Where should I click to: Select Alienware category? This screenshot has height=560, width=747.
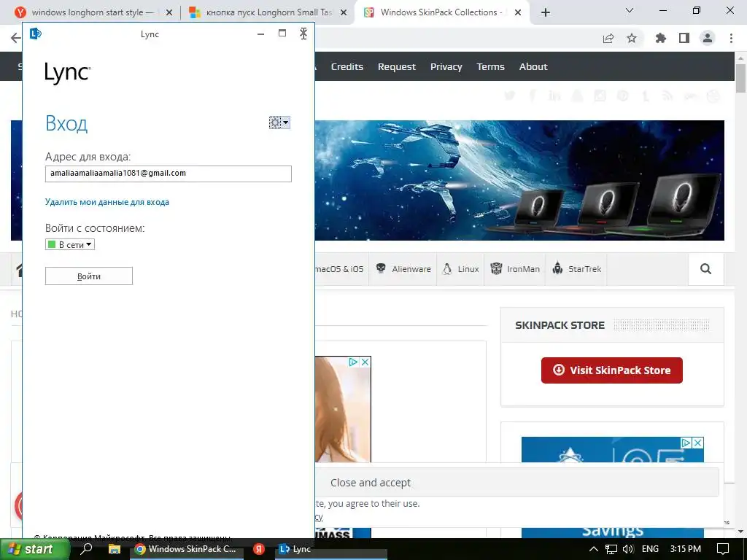pos(403,269)
